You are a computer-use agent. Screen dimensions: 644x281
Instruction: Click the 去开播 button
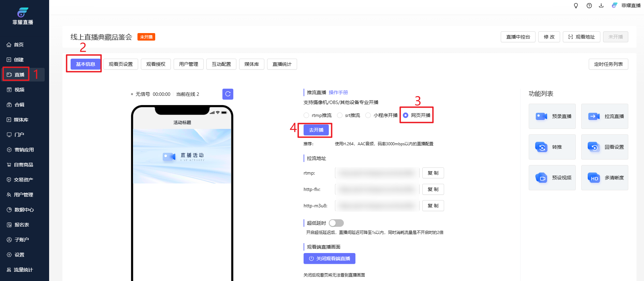click(316, 130)
